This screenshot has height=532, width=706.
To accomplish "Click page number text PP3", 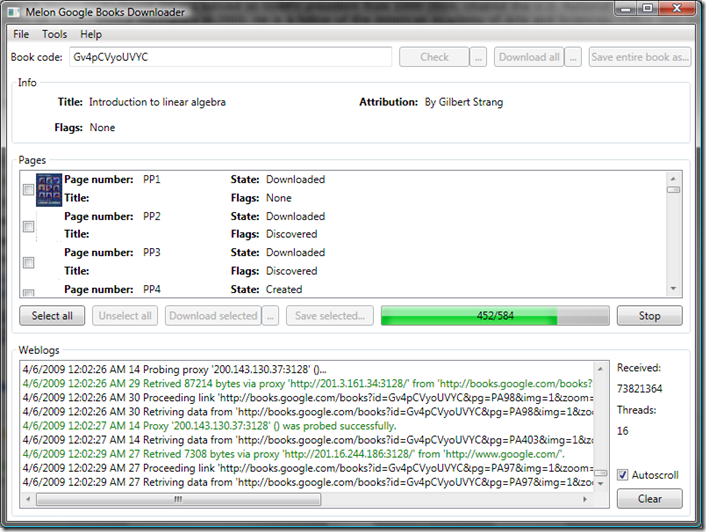I will coord(152,252).
